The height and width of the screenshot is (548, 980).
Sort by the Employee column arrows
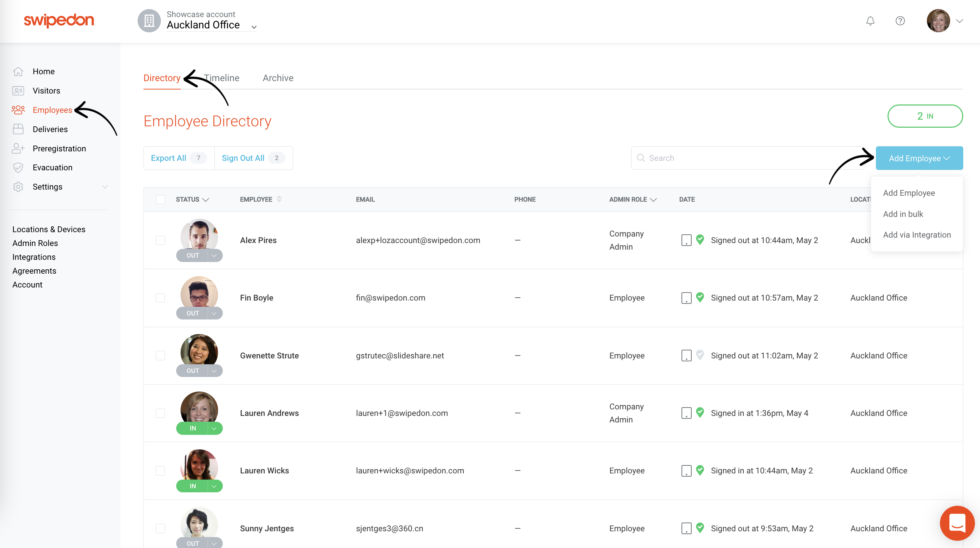[x=279, y=199]
